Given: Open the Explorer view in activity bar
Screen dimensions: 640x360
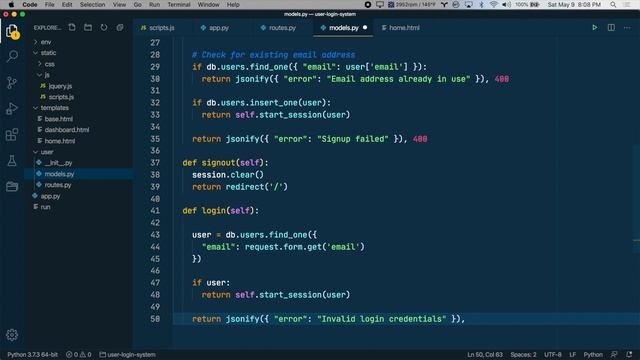Looking at the screenshot, I should click(x=12, y=31).
